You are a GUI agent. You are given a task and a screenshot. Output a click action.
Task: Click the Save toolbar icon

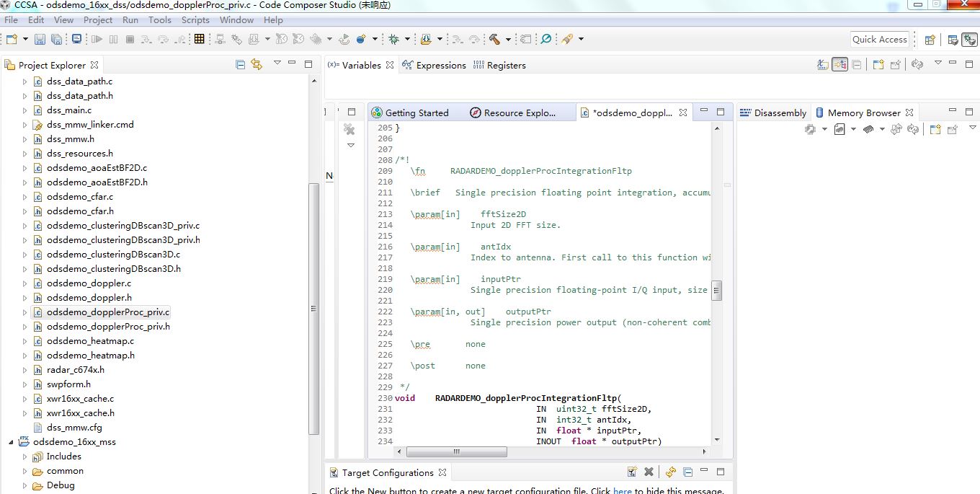tap(40, 39)
